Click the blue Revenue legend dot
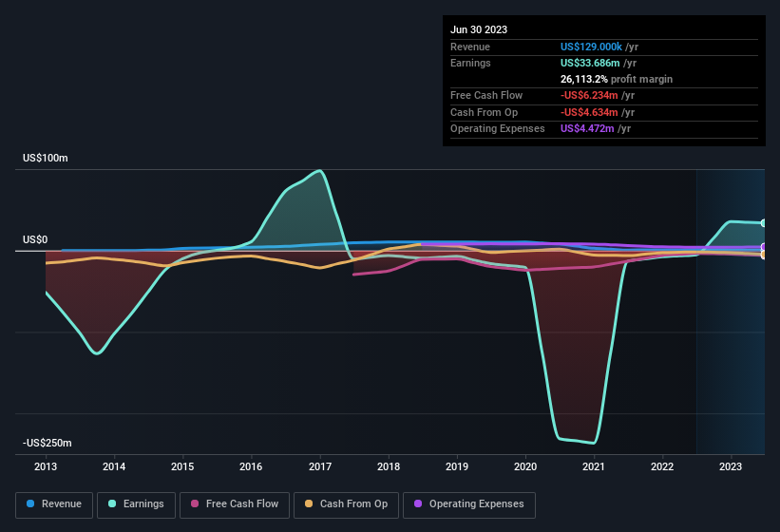This screenshot has height=532, width=780. pyautogui.click(x=30, y=504)
